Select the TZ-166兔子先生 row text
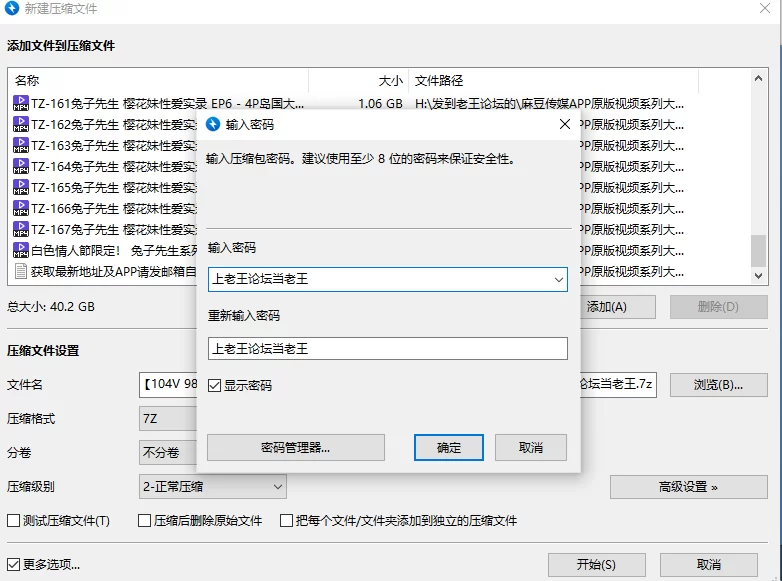 pos(114,208)
